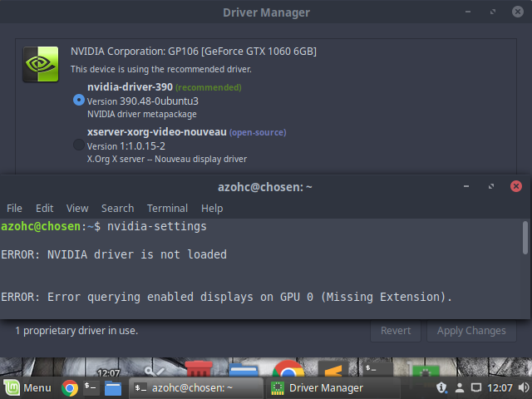
Task: Click the network connection tray icon
Action: pyautogui.click(x=476, y=387)
